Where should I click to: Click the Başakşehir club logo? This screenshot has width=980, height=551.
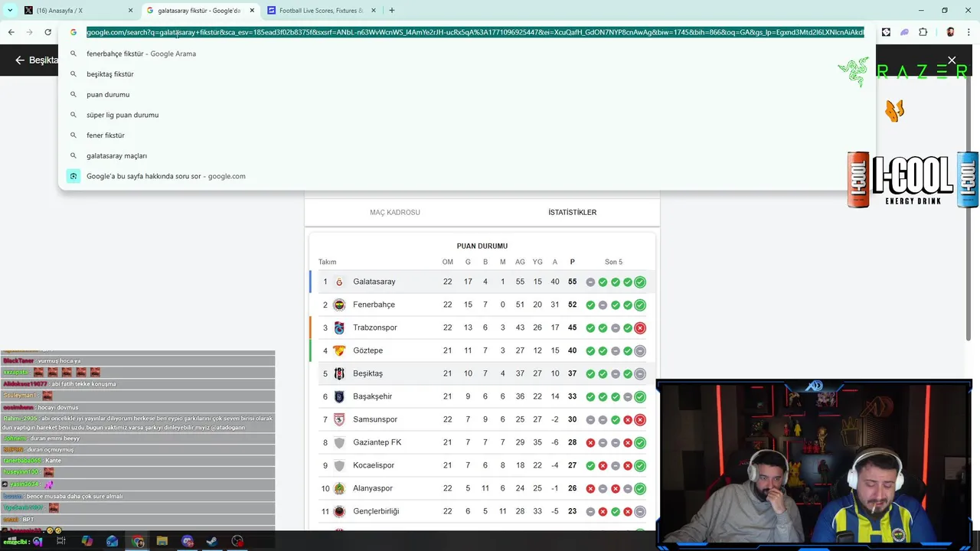coord(339,396)
